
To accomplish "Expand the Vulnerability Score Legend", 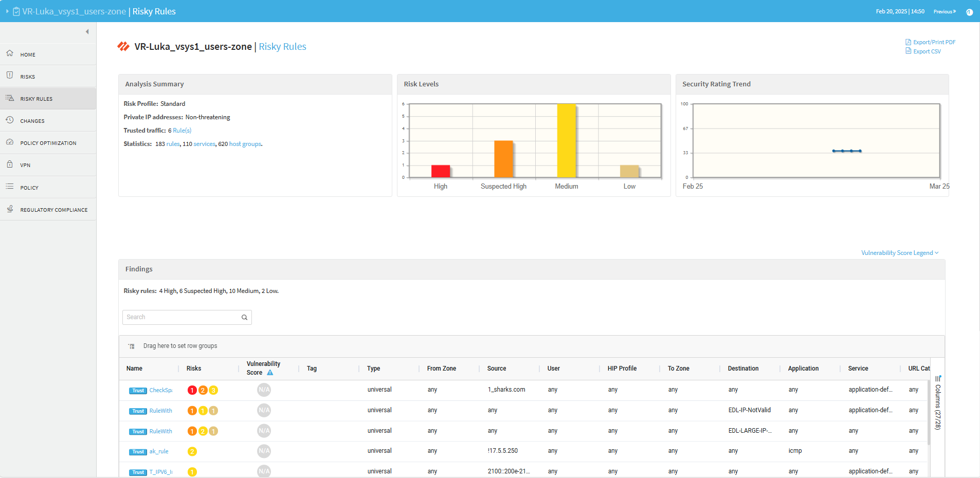I will click(x=899, y=253).
